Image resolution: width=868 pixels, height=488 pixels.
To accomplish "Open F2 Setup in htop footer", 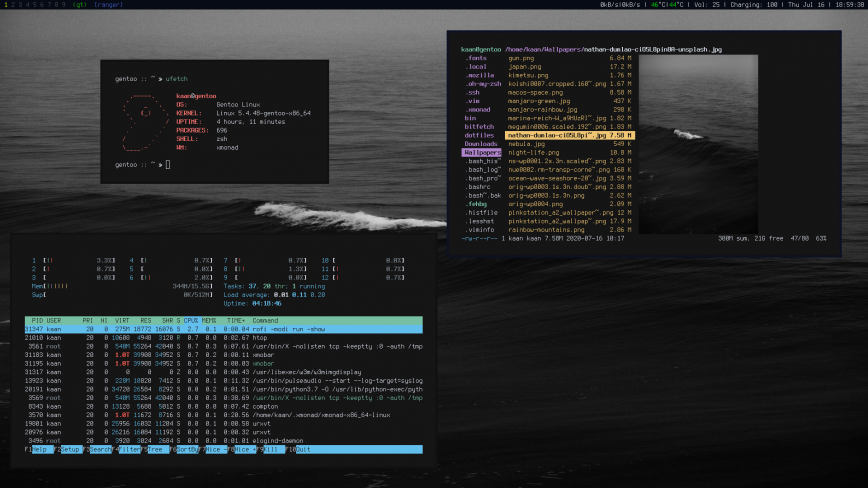I will pos(68,449).
